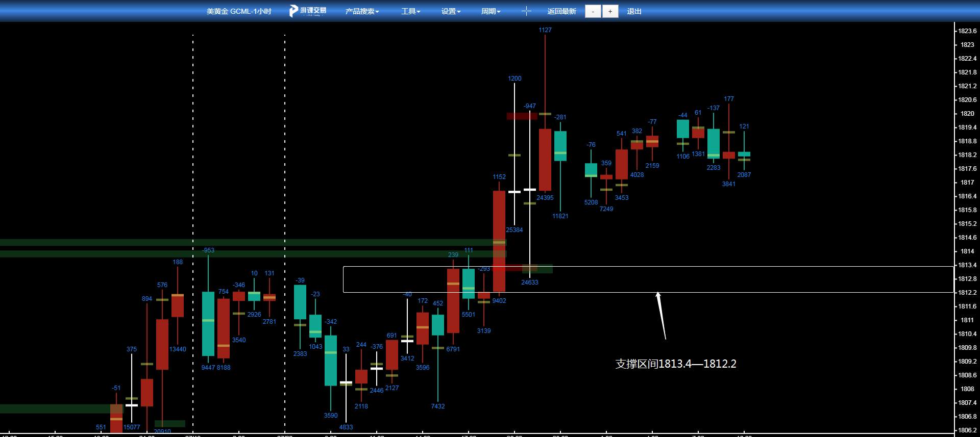Viewport: 980px width, 437px height.
Task: Zoom in with the plus button
Action: pos(610,11)
